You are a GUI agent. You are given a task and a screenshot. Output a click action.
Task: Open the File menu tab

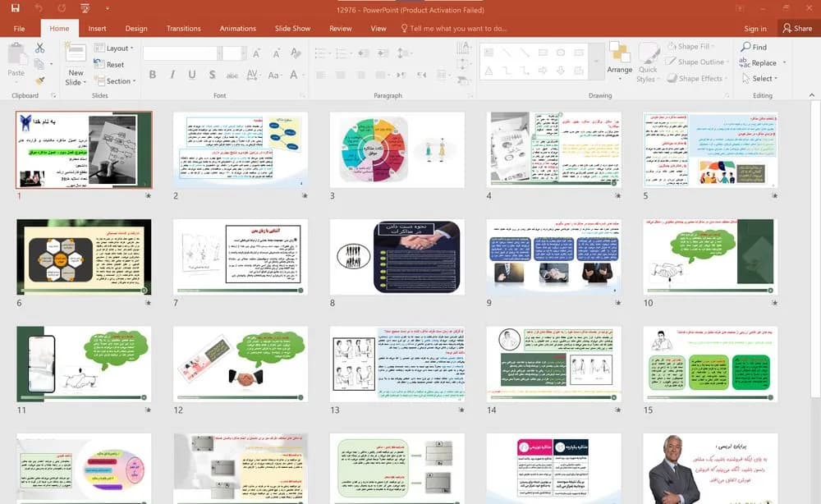20,29
